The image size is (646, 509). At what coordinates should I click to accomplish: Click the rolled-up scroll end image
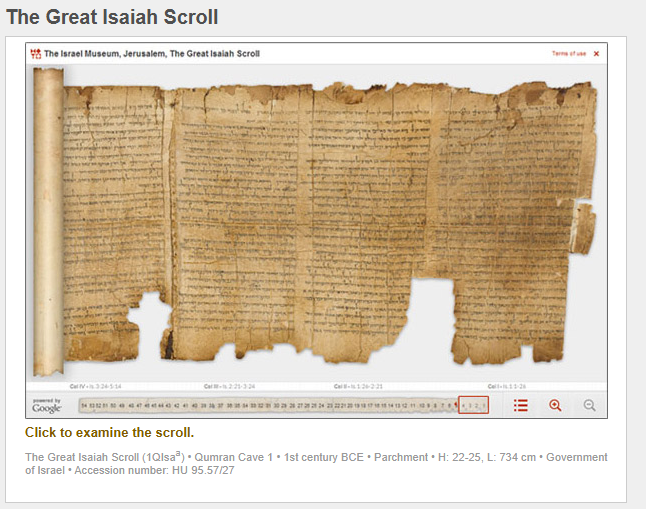48,222
